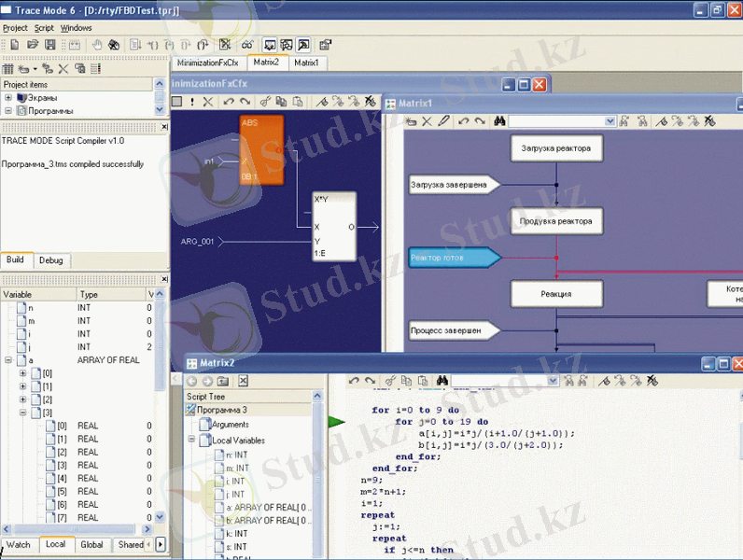Open the Script menu

click(x=44, y=28)
